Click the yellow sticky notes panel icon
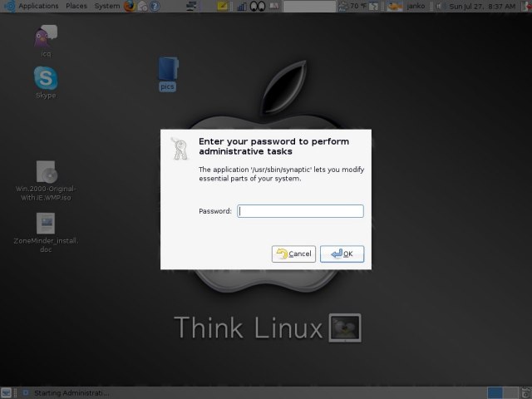 pos(222,6)
